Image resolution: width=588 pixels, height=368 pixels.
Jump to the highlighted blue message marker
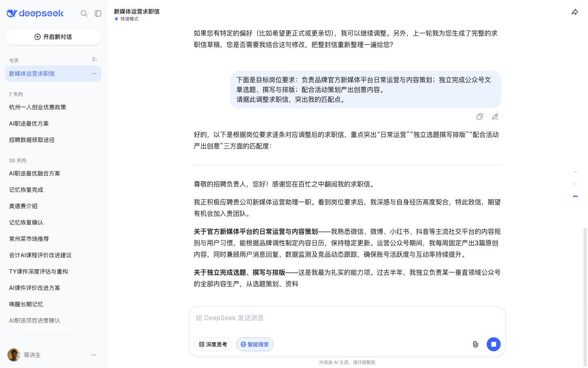click(x=575, y=196)
